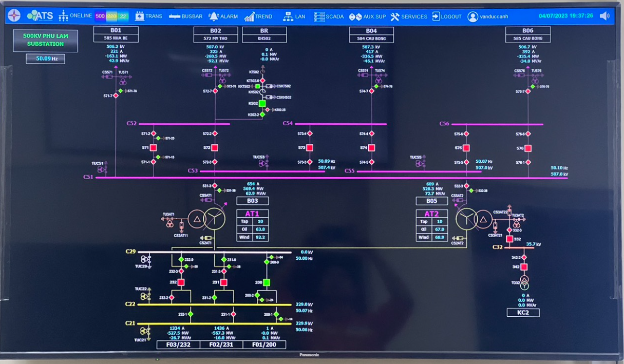624x364 pixels.
Task: Select the 500 kV voltage level
Action: coord(100,16)
